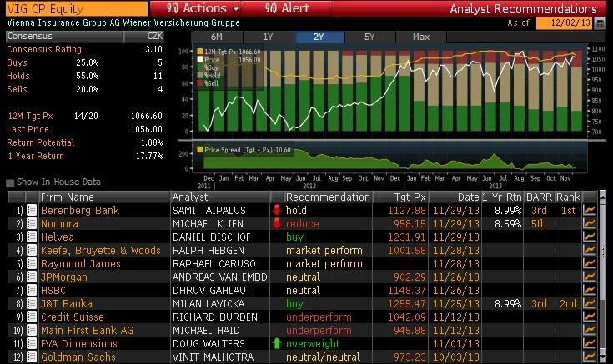Sort table by BARR column header
The width and height of the screenshot is (613, 364).
[x=539, y=197]
